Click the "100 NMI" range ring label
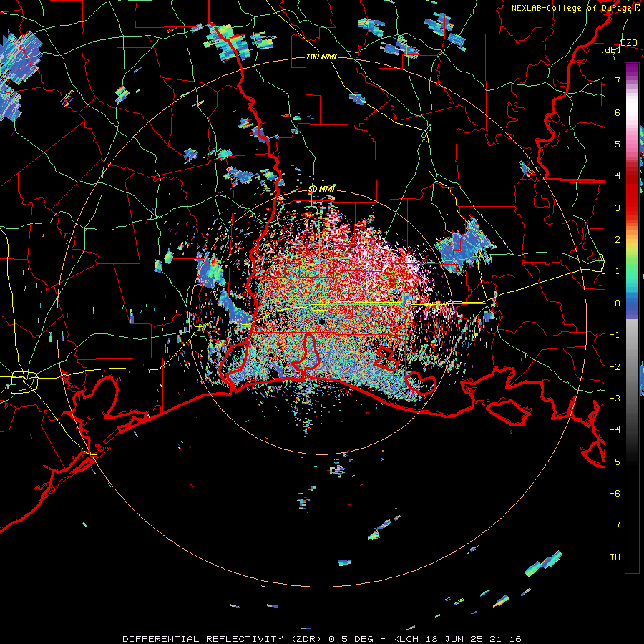This screenshot has height=644, width=644. coord(321,57)
